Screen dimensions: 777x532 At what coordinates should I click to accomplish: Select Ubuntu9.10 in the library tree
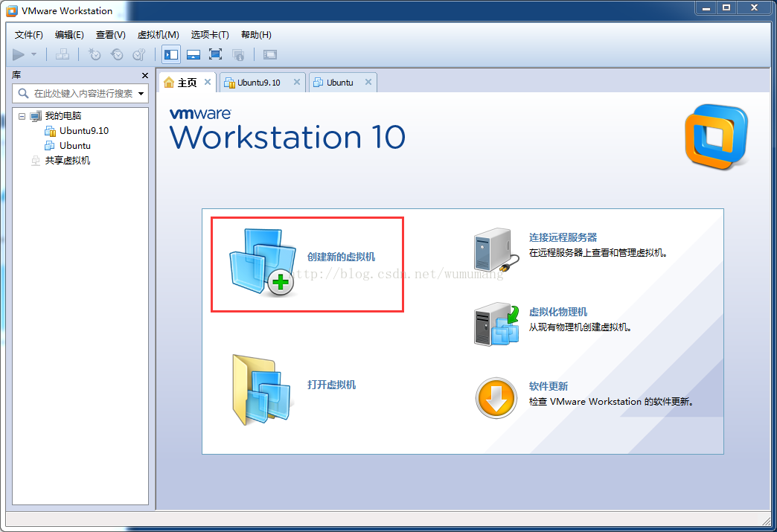click(x=84, y=131)
